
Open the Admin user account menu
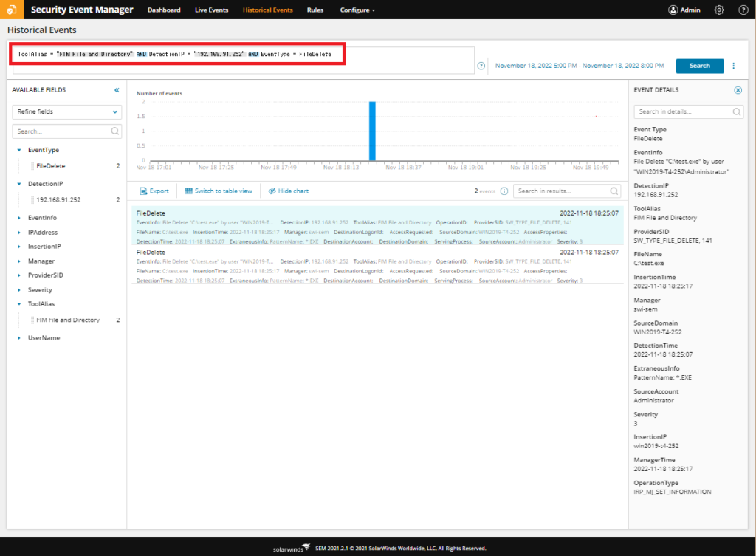tap(684, 10)
